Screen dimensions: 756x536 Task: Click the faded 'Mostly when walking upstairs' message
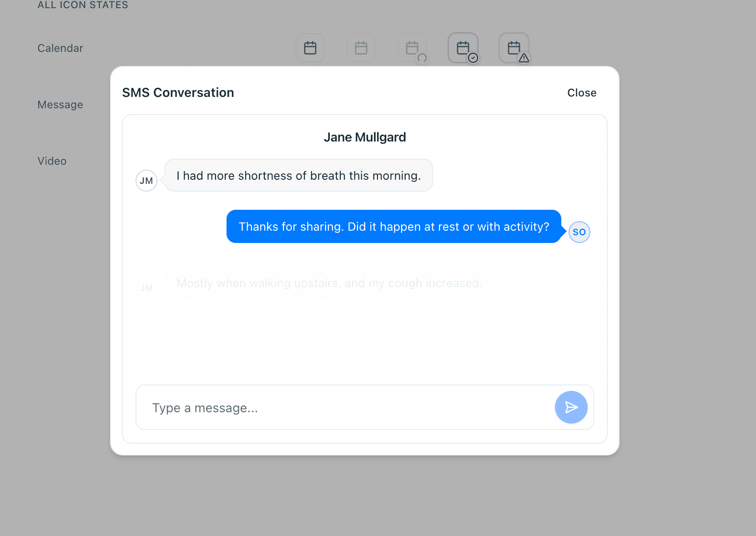[329, 283]
